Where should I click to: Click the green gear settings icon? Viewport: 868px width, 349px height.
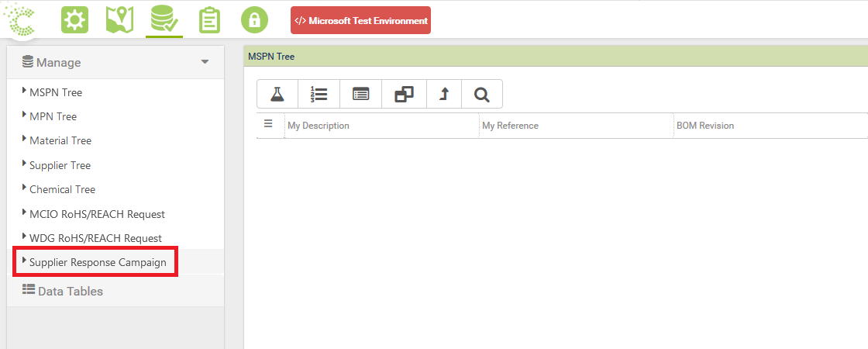(x=75, y=20)
